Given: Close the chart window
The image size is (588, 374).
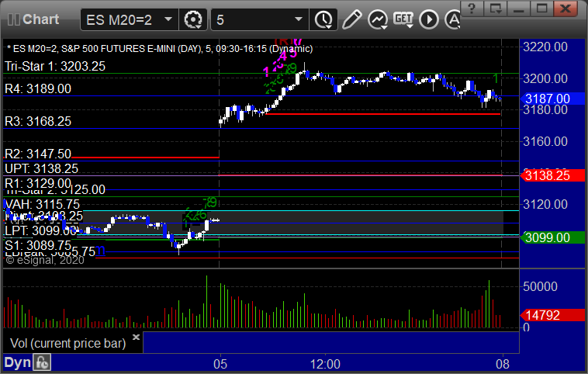Looking at the screenshot, I should 566,9.
